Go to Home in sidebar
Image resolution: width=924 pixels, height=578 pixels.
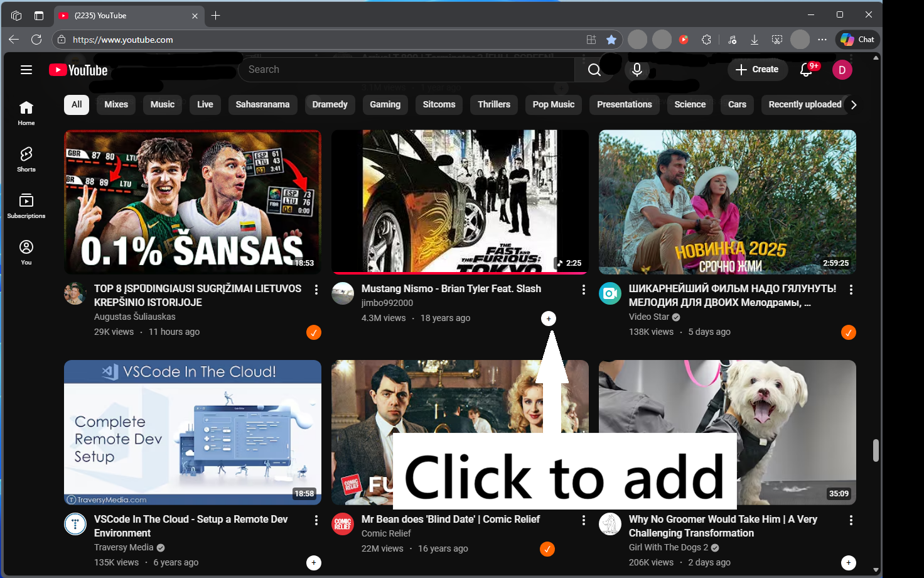pos(26,113)
